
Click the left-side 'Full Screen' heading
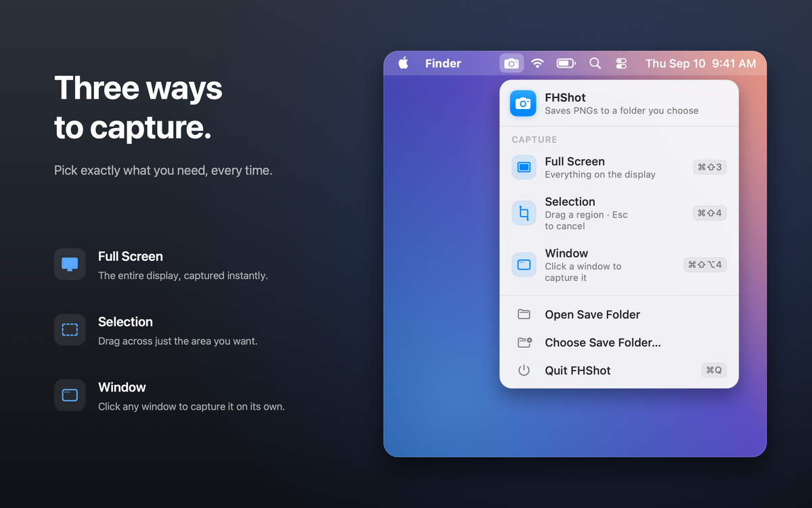click(131, 256)
